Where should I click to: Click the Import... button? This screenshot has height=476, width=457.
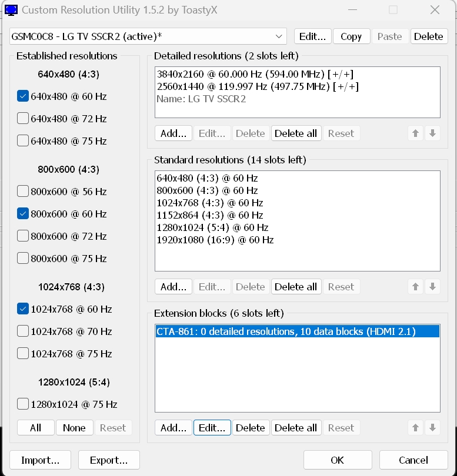coord(41,460)
